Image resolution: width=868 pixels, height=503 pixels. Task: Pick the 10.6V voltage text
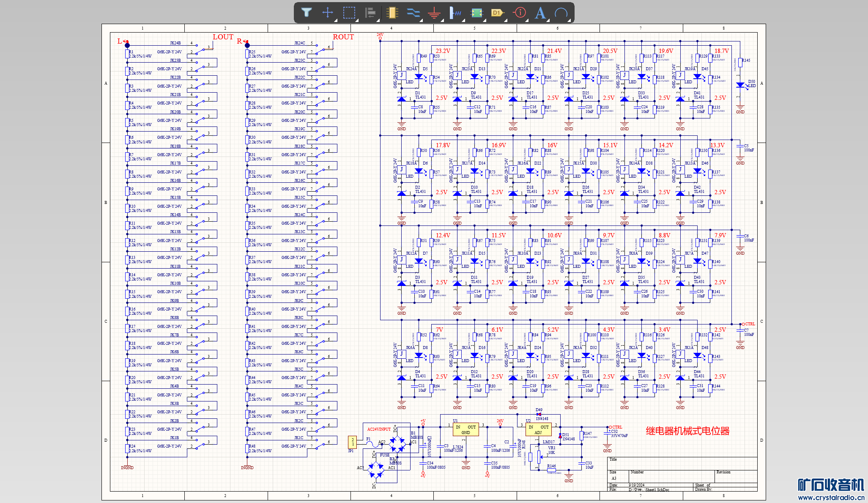point(554,235)
